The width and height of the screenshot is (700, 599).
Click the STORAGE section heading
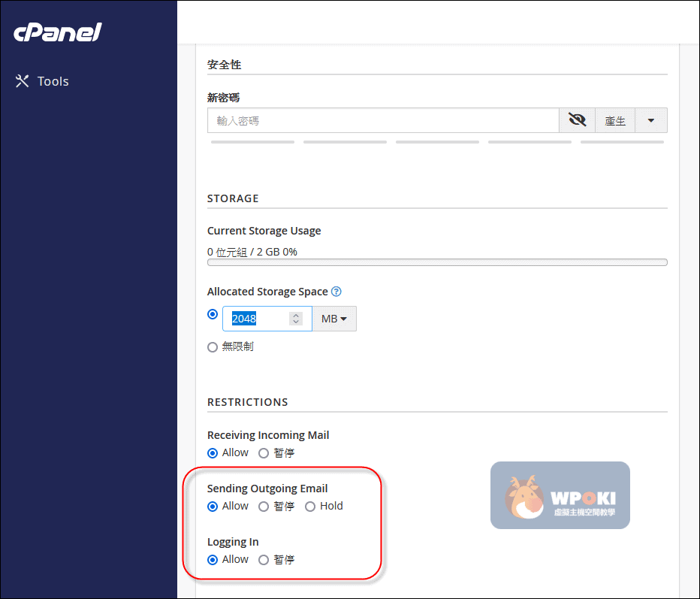(x=233, y=198)
